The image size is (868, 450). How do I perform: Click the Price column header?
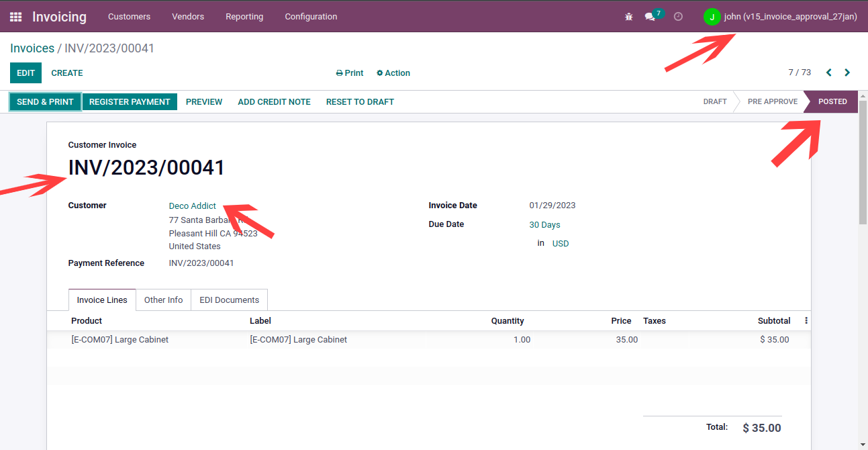tap(621, 321)
